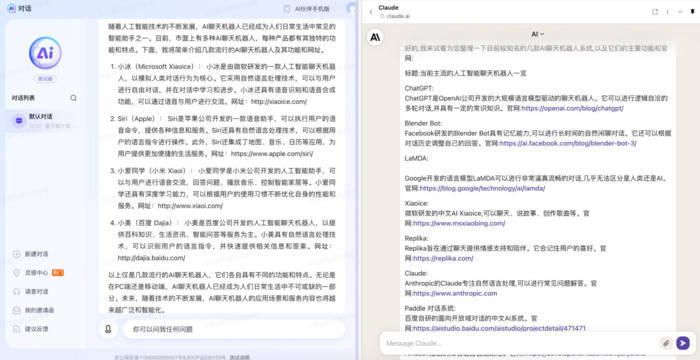Click the 默认对话 chat icon

(19, 121)
